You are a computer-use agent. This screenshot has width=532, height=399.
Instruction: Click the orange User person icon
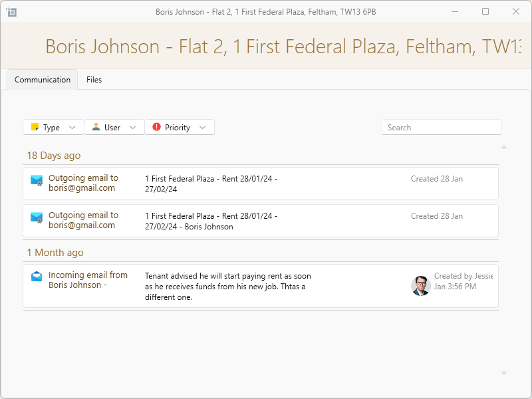click(x=96, y=127)
